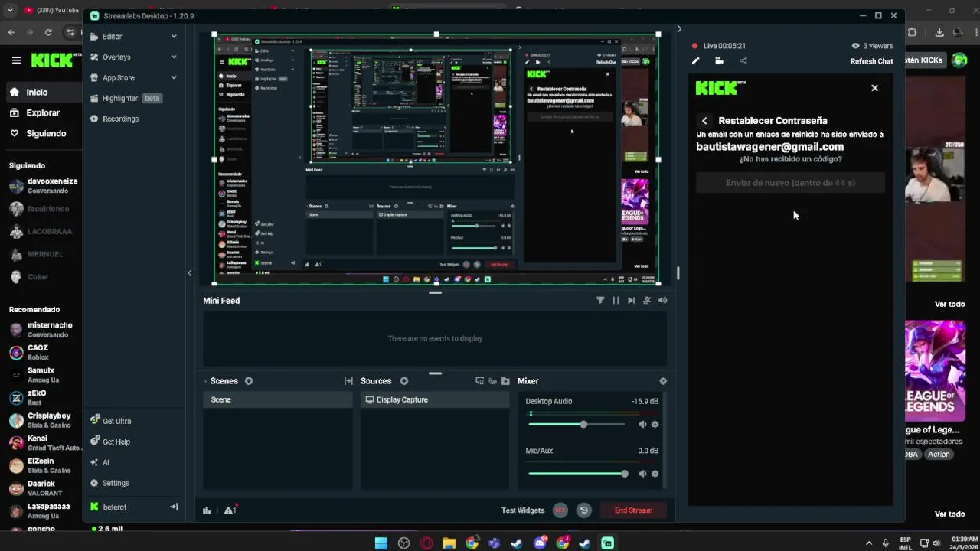Skip the current alert in Mini Feed
Image resolution: width=980 pixels, height=551 pixels.
631,301
